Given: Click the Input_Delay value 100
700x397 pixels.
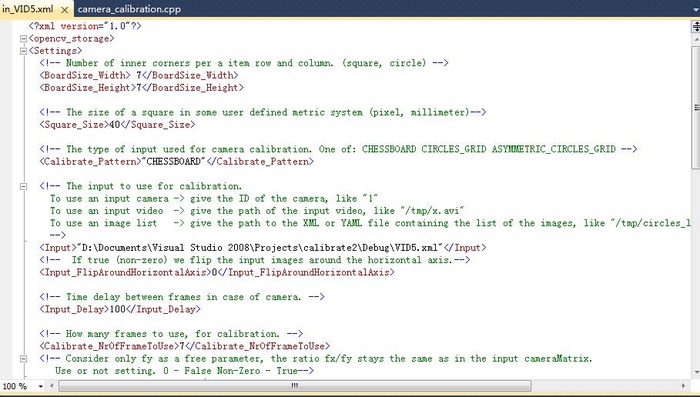Looking at the screenshot, I should tap(118, 309).
